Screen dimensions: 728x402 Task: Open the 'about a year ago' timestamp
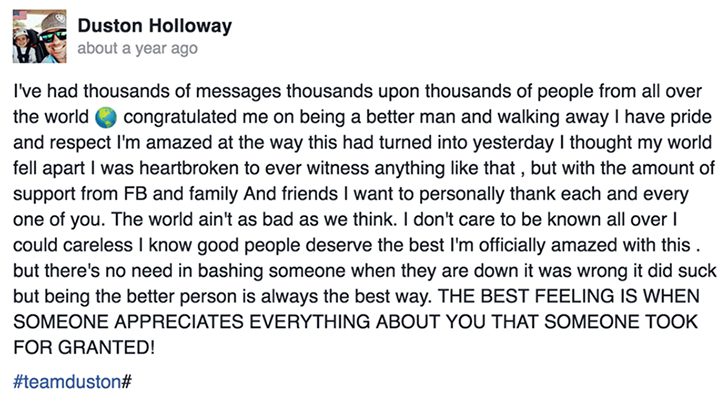point(137,48)
